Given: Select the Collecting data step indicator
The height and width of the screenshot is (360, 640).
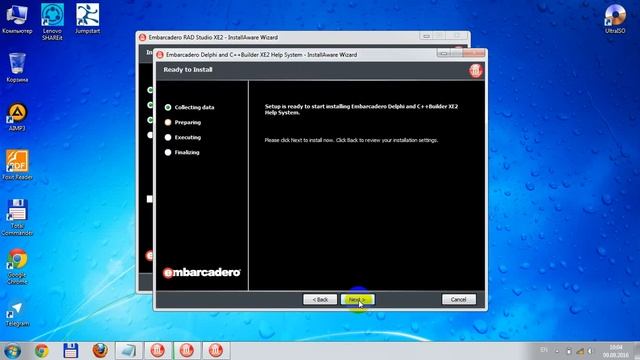Looking at the screenshot, I should (x=168, y=107).
